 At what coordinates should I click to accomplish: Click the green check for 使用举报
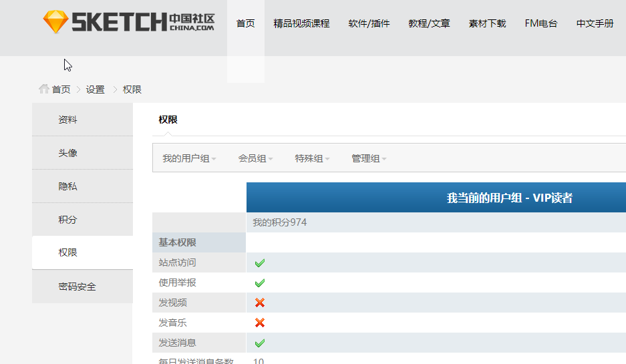coord(260,283)
